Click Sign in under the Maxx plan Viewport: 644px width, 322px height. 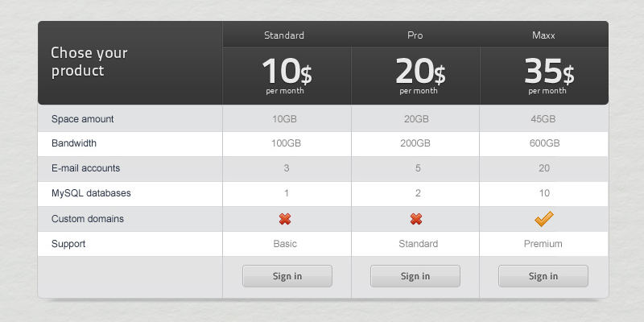543,276
